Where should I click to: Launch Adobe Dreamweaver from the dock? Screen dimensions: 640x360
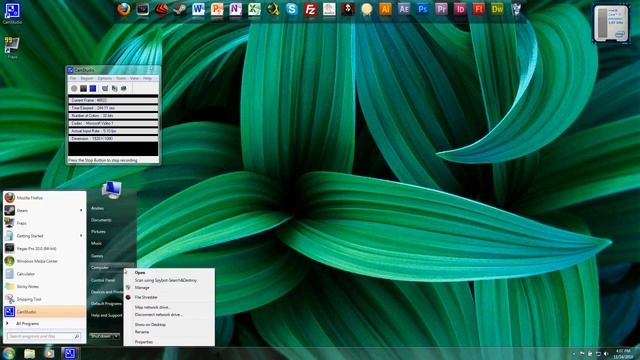click(497, 9)
